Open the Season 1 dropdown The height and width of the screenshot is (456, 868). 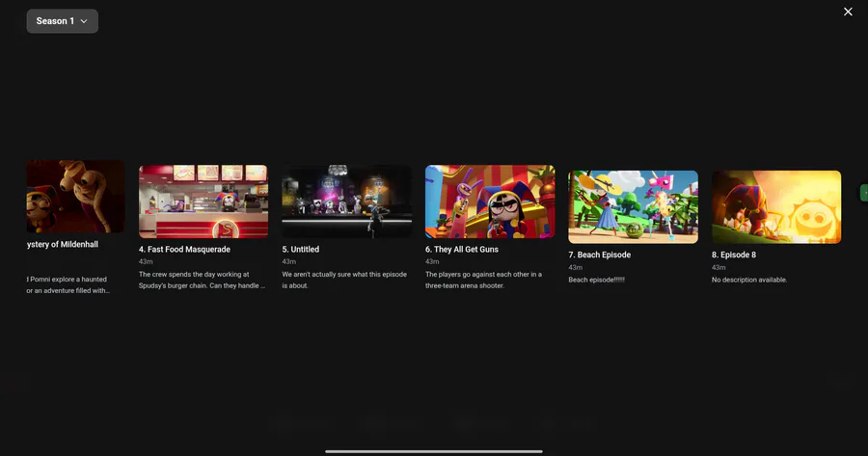pyautogui.click(x=62, y=21)
